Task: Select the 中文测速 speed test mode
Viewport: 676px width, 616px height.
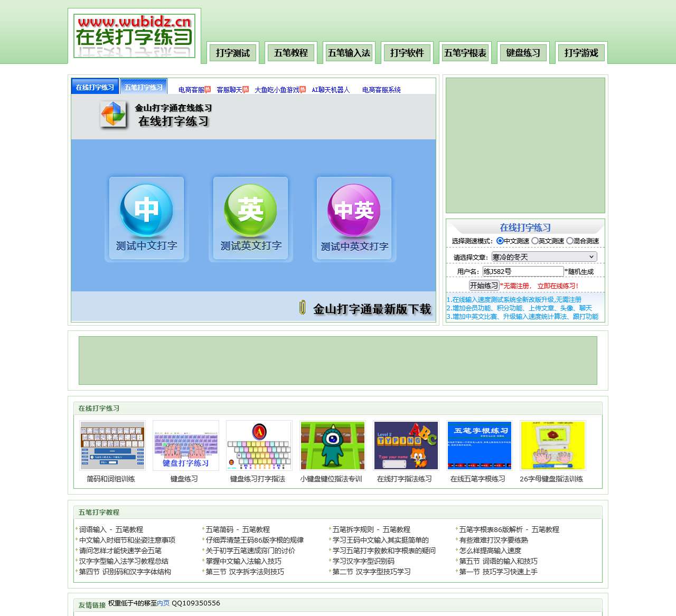Action: pyautogui.click(x=499, y=241)
